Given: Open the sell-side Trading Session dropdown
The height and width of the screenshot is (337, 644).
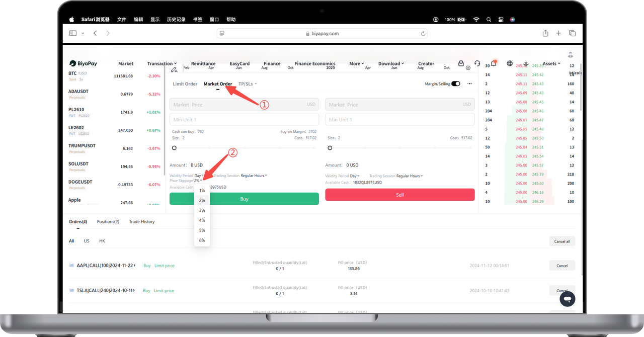Looking at the screenshot, I should point(409,176).
